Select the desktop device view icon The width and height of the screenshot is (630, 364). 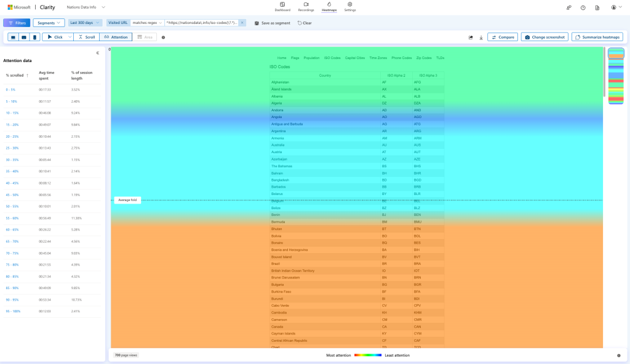point(14,37)
